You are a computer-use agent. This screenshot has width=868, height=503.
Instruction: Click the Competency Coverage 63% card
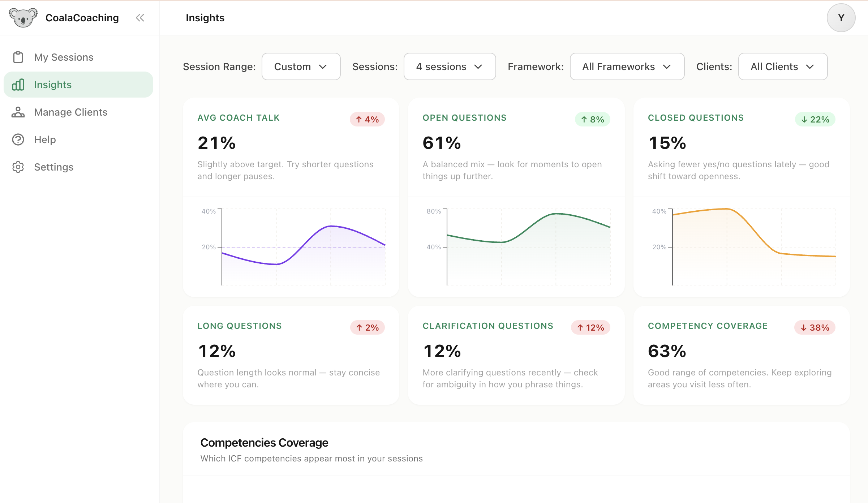coord(742,355)
